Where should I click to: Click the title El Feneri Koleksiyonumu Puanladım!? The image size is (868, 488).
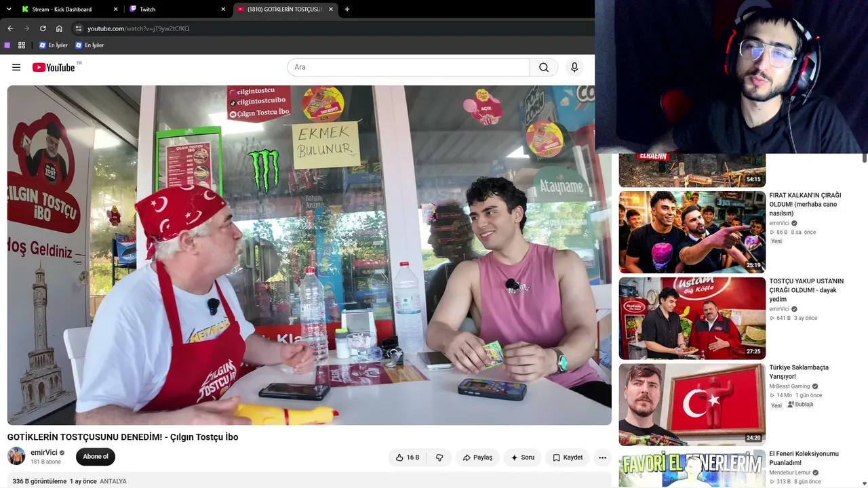click(x=804, y=458)
